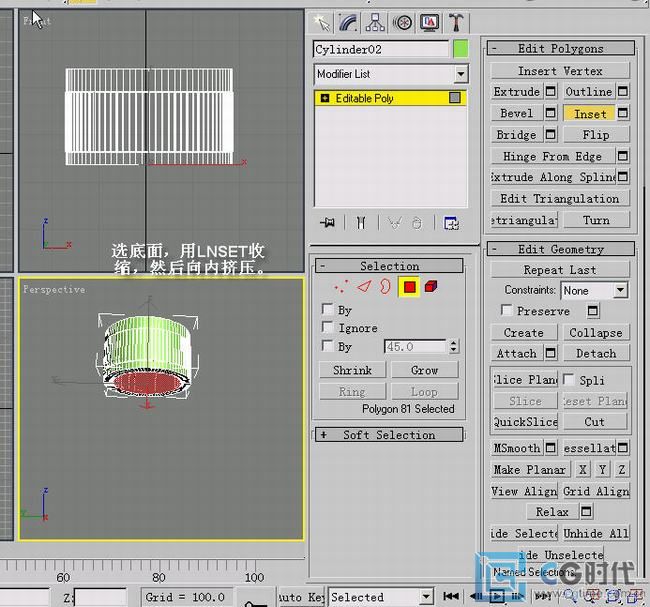The image size is (650, 607).
Task: Open Preserve settings box icon
Action: (x=593, y=311)
